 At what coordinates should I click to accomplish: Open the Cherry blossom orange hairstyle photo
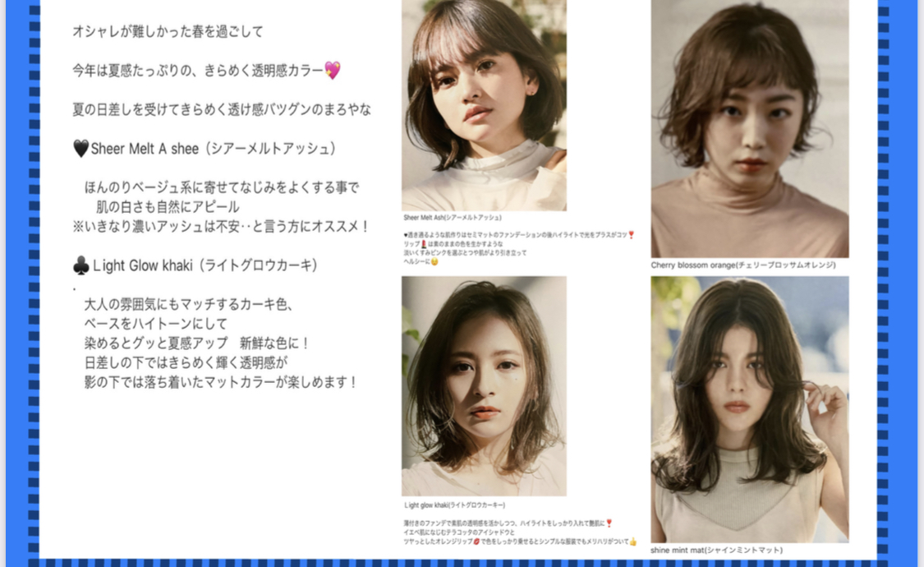coord(749,128)
